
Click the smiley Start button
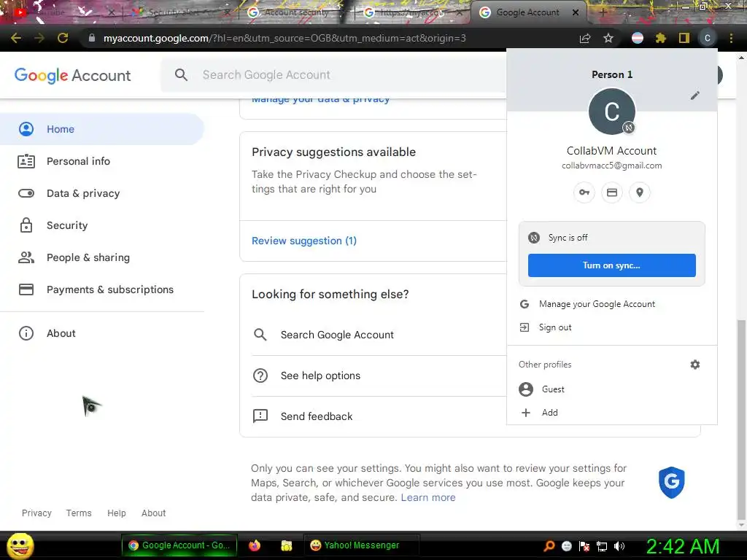click(20, 545)
